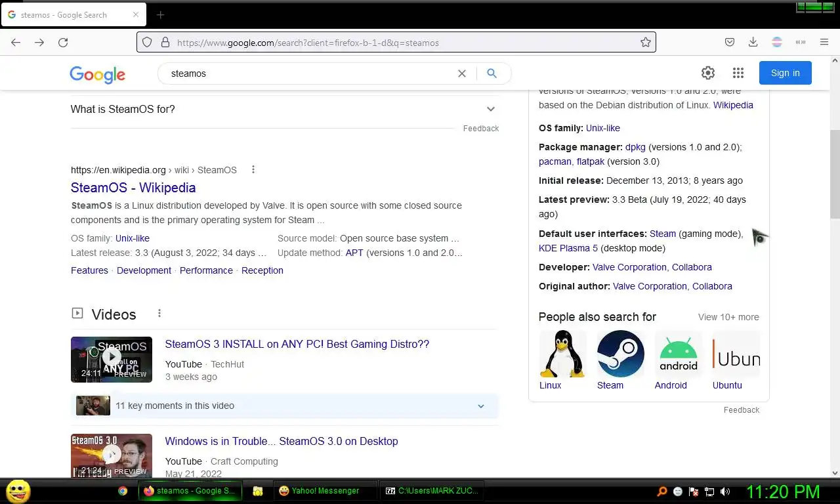The height and width of the screenshot is (504, 840).
Task: Open the tracking protection shield icon
Action: [x=147, y=43]
